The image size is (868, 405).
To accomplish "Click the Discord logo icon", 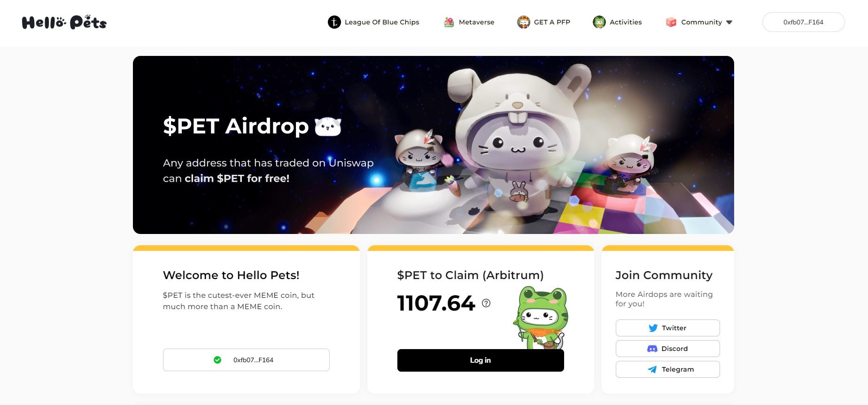I will point(652,349).
